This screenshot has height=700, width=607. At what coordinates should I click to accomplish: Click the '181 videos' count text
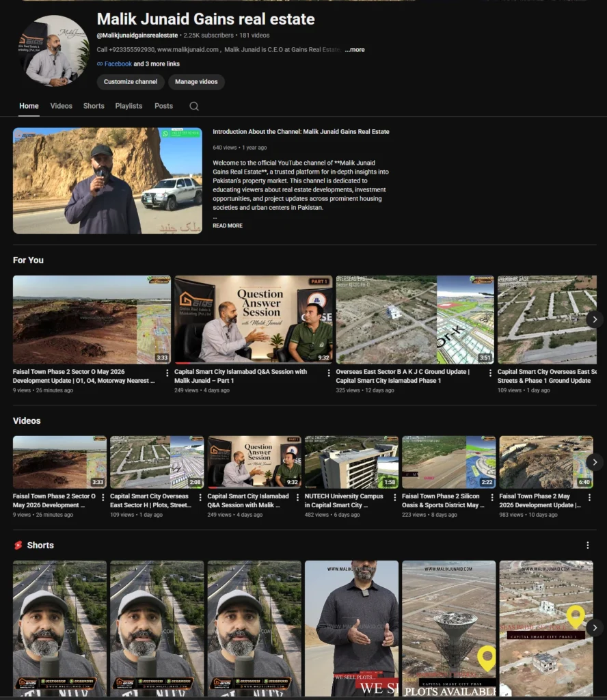coord(254,36)
